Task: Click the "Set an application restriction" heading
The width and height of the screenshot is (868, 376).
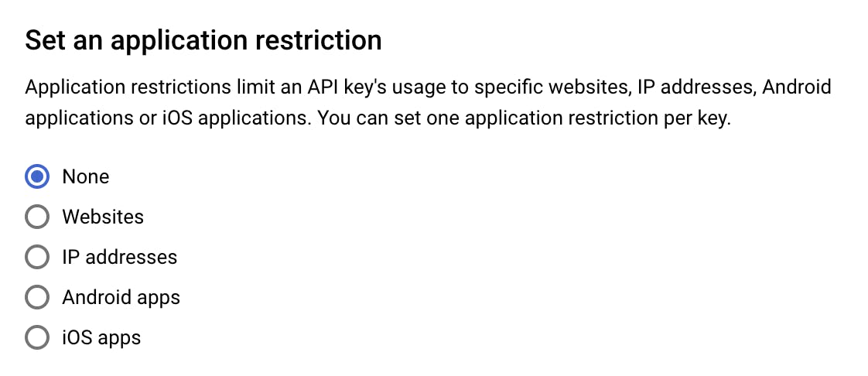Action: pyautogui.click(x=203, y=40)
